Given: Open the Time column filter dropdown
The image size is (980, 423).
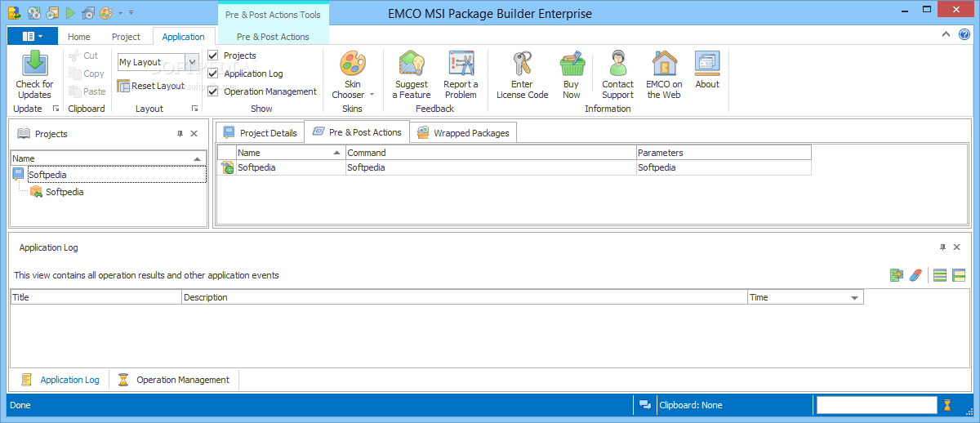Looking at the screenshot, I should (855, 298).
